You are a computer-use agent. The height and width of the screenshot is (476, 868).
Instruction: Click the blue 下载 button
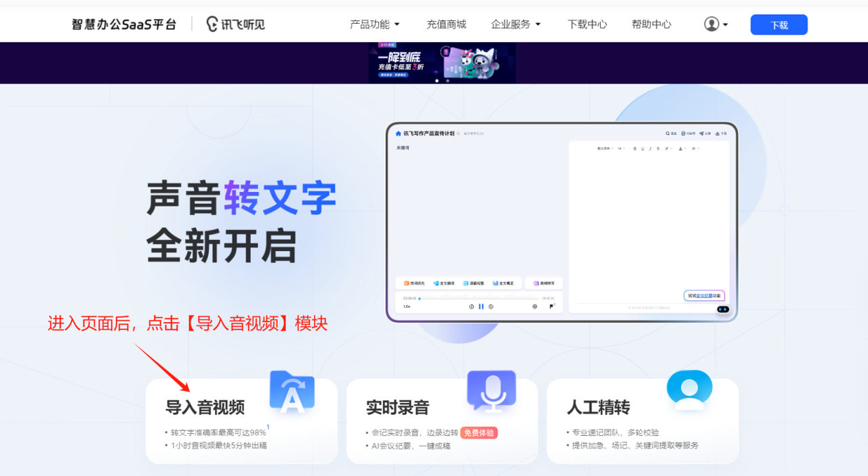778,25
